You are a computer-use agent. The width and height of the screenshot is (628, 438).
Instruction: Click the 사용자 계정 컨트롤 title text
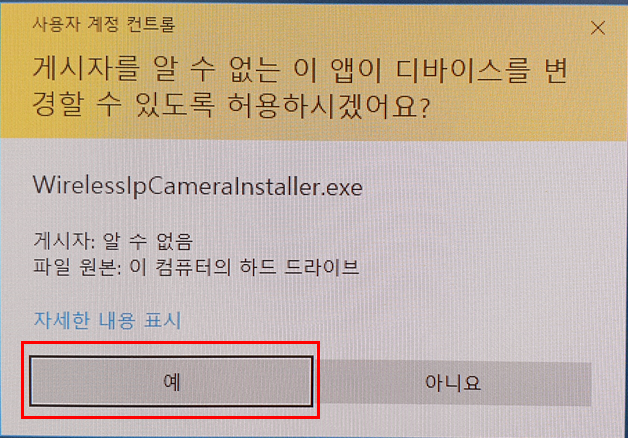click(104, 25)
